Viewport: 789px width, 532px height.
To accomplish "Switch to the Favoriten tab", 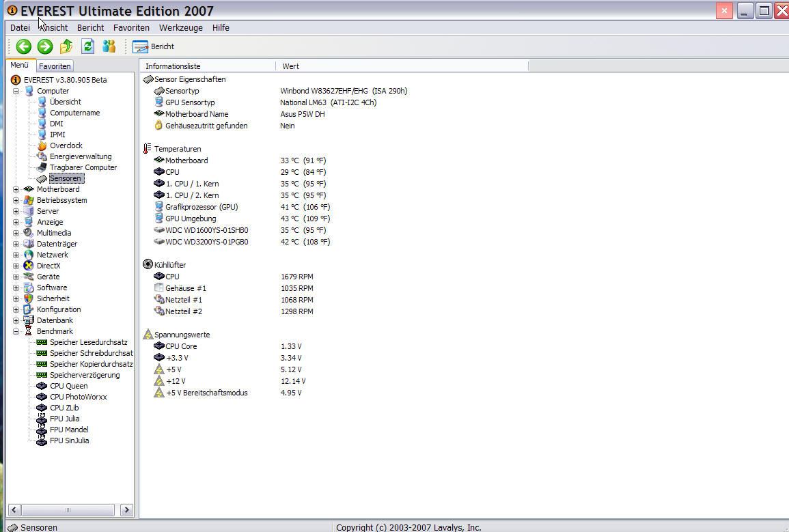I will click(55, 66).
